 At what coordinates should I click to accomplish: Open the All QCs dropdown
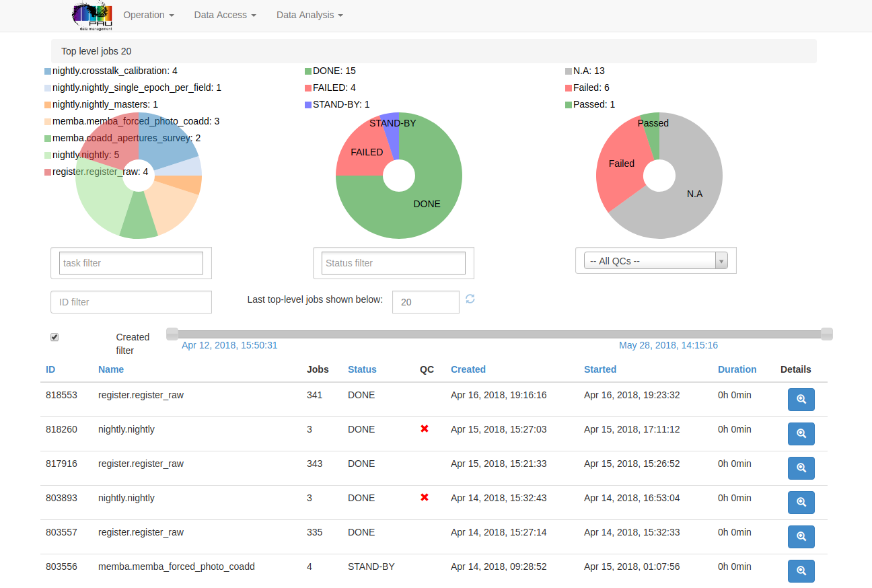[655, 261]
